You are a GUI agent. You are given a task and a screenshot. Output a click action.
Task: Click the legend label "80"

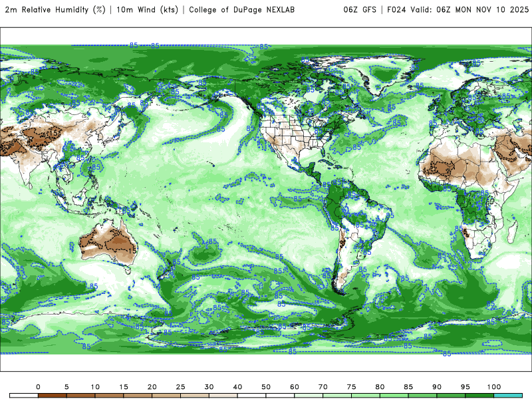point(380,387)
